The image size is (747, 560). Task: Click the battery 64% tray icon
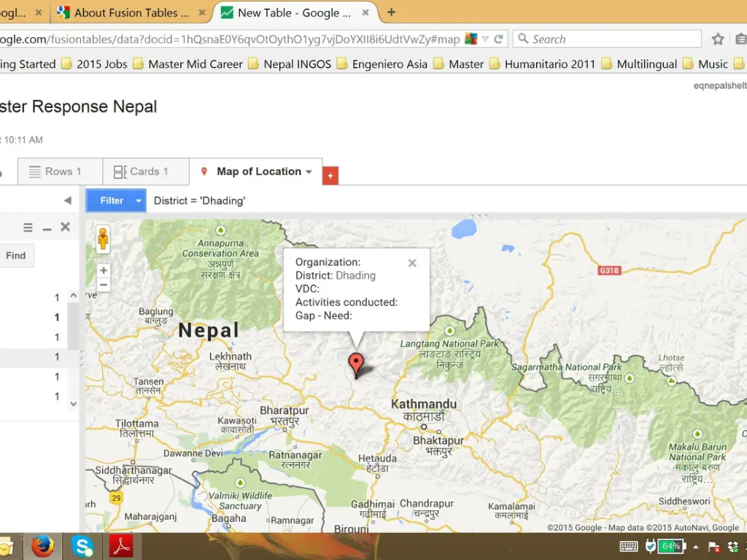point(671,546)
